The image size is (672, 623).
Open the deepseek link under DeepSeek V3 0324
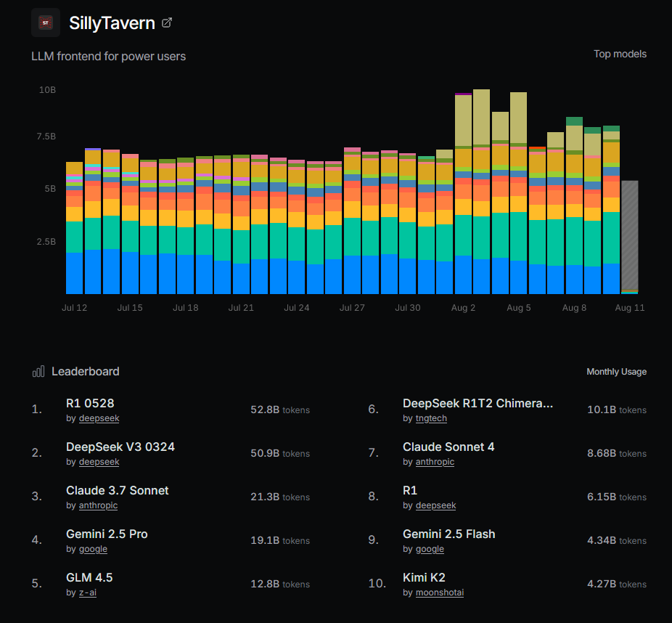coord(99,462)
